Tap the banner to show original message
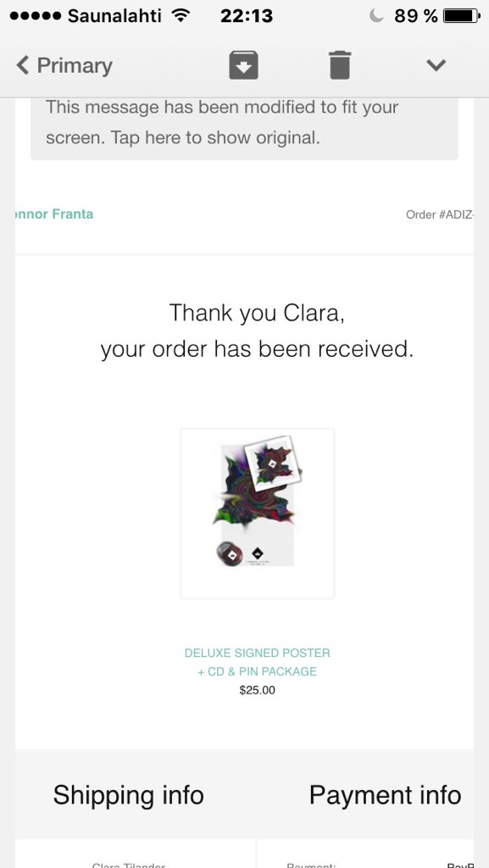This screenshot has height=868, width=489. click(244, 122)
